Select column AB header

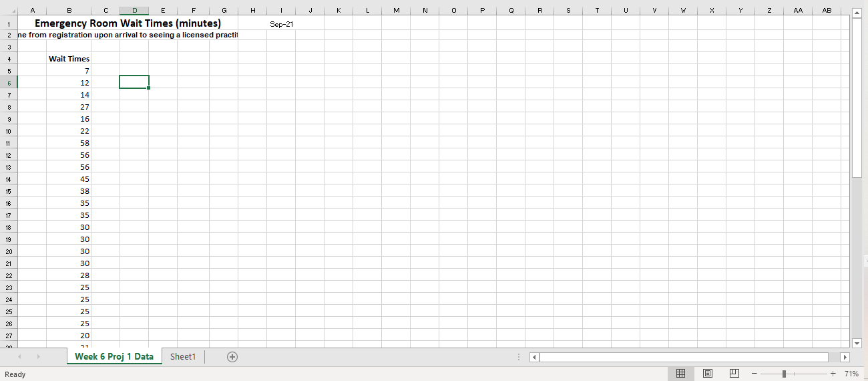[827, 10]
